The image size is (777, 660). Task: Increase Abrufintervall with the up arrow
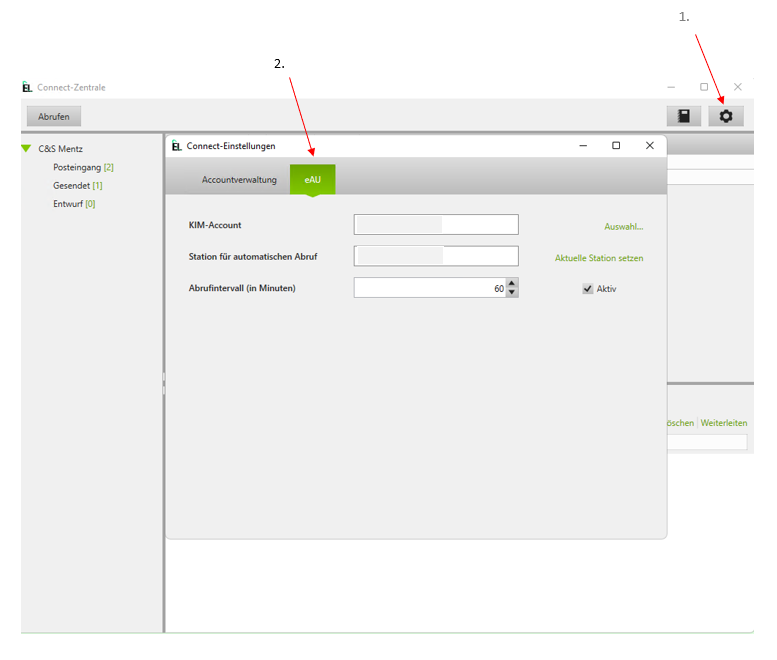pos(512,283)
